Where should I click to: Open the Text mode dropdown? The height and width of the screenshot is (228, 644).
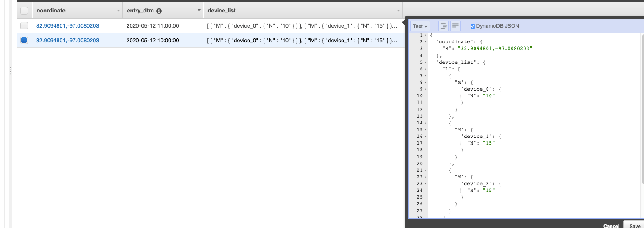click(x=420, y=26)
